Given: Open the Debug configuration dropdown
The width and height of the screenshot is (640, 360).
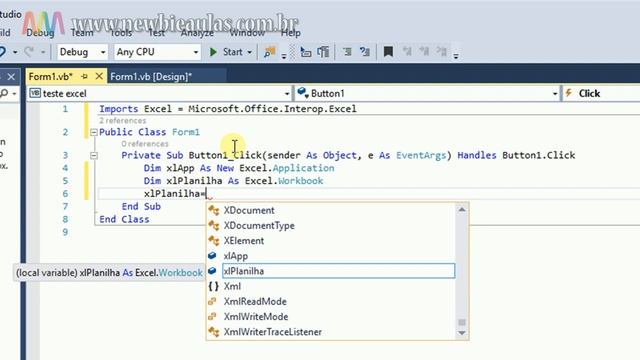Looking at the screenshot, I should coord(82,52).
